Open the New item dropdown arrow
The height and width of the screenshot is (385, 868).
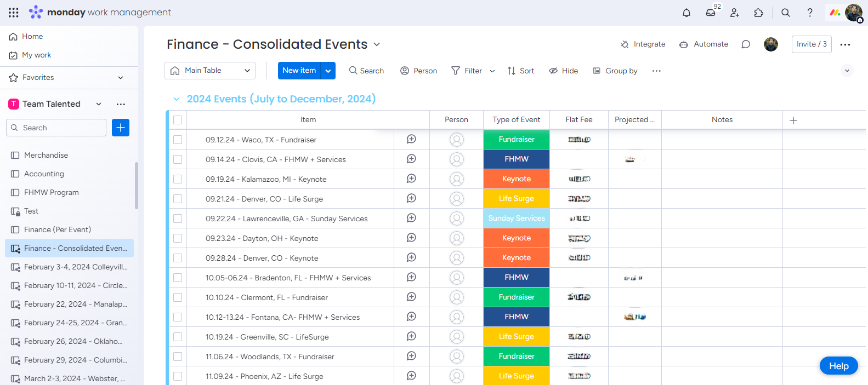tap(328, 71)
